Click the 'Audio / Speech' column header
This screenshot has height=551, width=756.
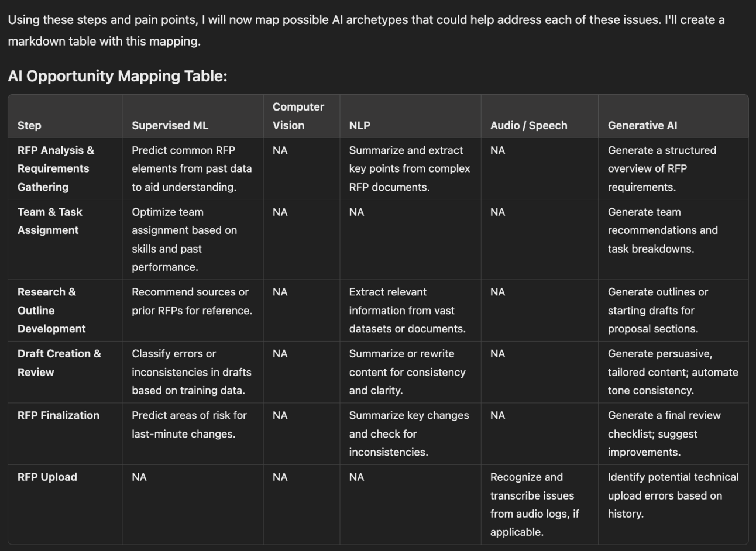tap(528, 125)
